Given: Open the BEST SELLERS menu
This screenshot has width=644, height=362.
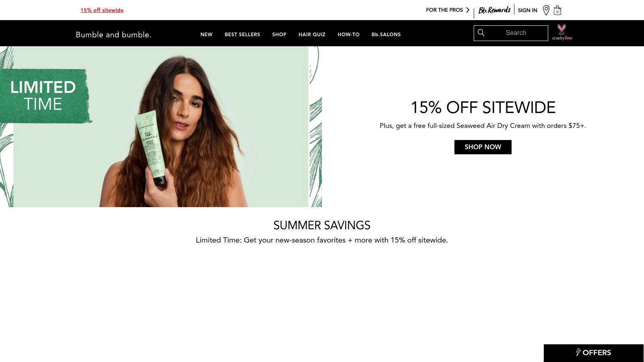Looking at the screenshot, I should (x=242, y=35).
